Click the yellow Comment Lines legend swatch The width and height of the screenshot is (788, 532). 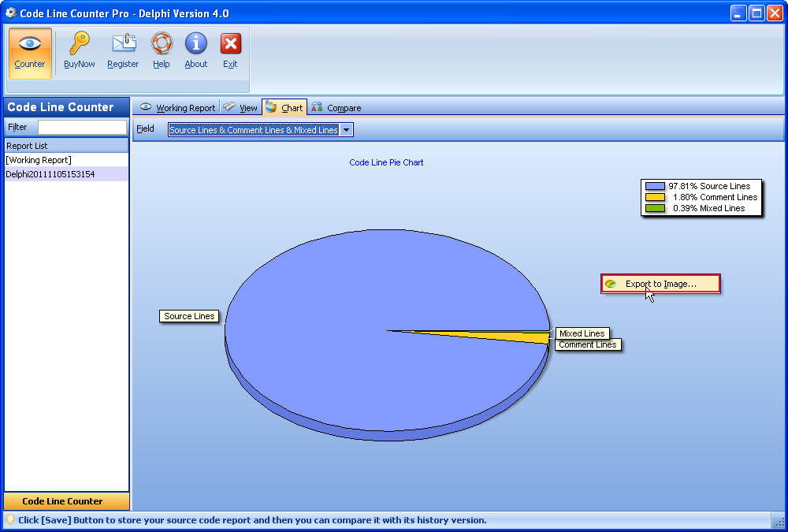655,197
